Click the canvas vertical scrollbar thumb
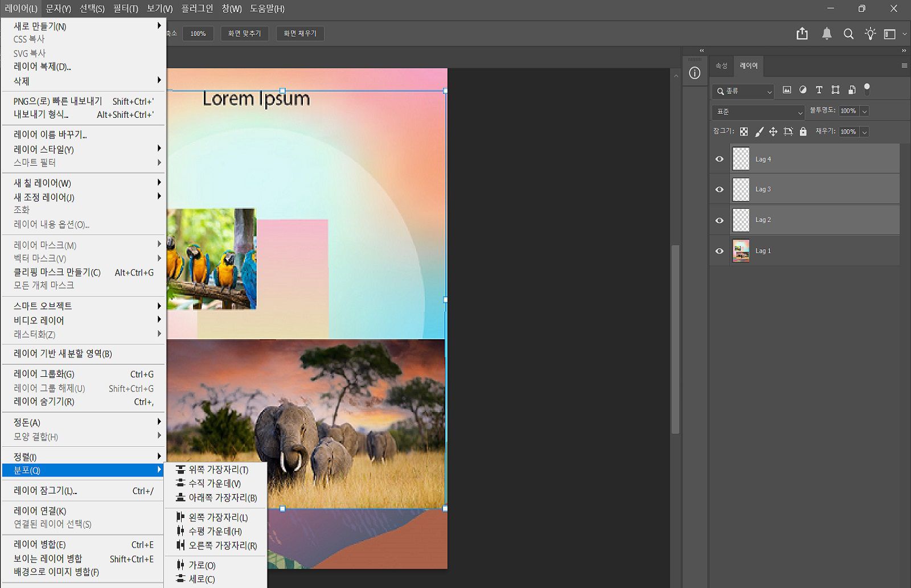This screenshot has width=911, height=588. pyautogui.click(x=675, y=339)
